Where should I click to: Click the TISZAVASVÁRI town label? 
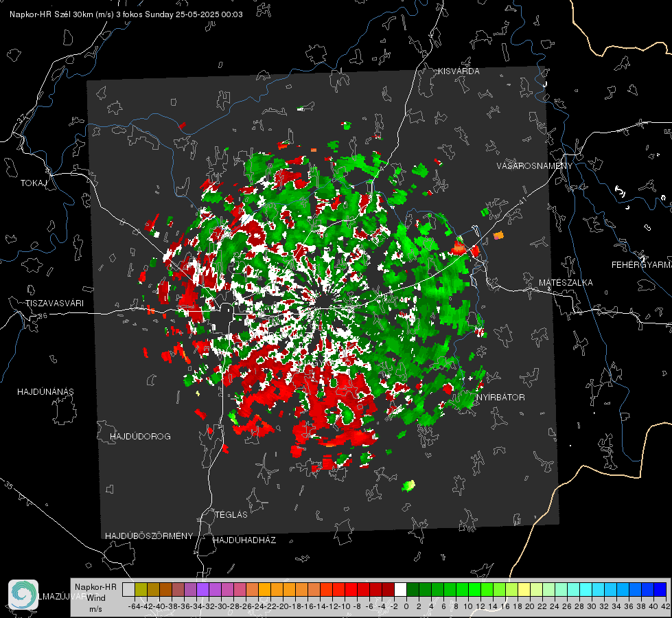[54, 304]
